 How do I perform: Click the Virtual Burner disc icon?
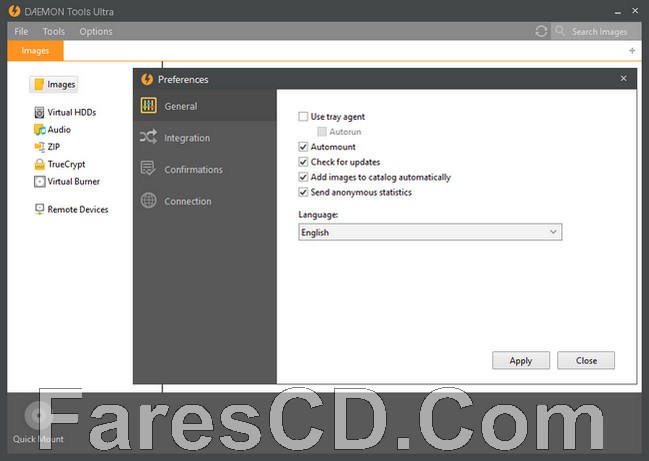point(40,182)
